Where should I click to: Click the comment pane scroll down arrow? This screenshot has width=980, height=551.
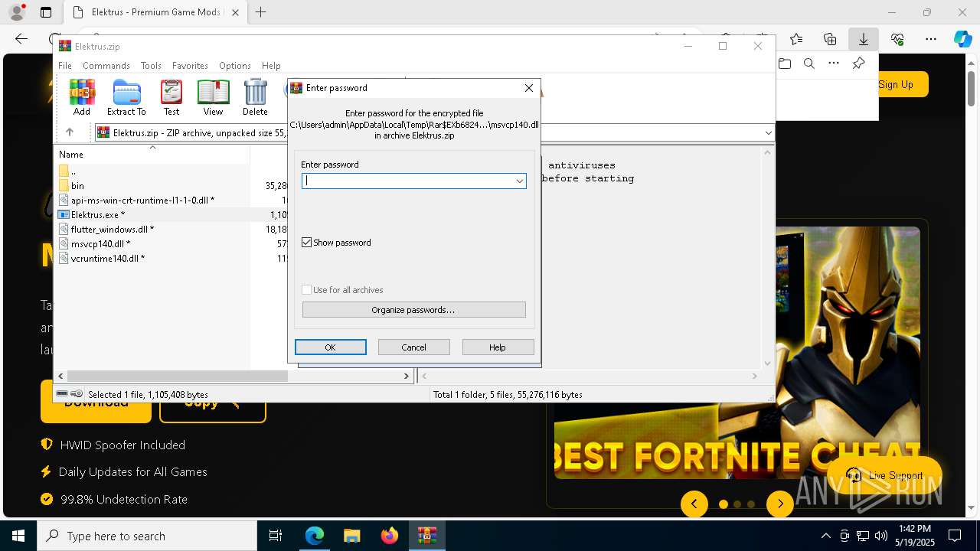pyautogui.click(x=768, y=364)
